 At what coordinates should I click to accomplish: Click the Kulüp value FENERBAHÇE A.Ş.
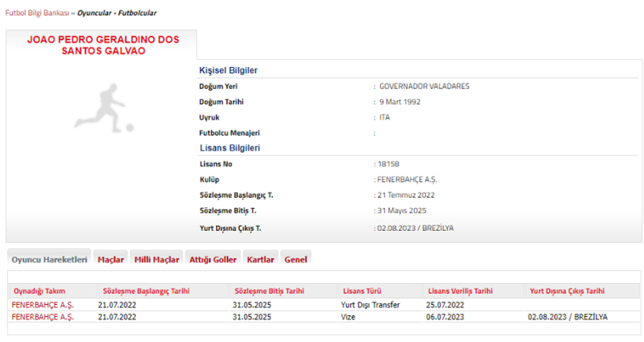(x=407, y=180)
